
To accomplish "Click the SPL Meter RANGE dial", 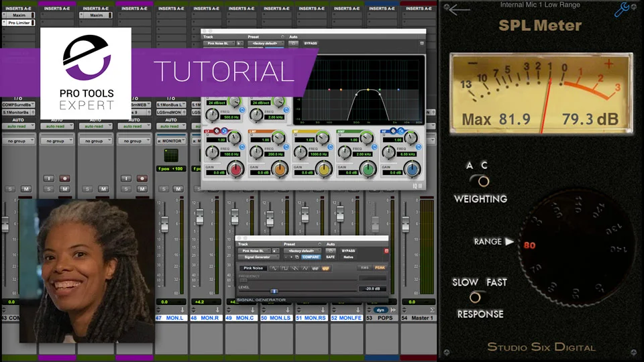I will pyautogui.click(x=577, y=247).
